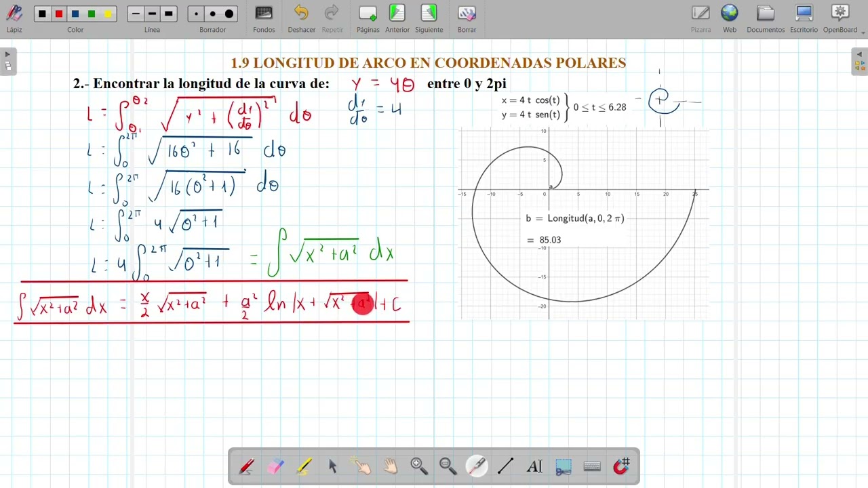Select the Capture region scissors tool
This screenshot has width=868, height=488.
point(563,466)
